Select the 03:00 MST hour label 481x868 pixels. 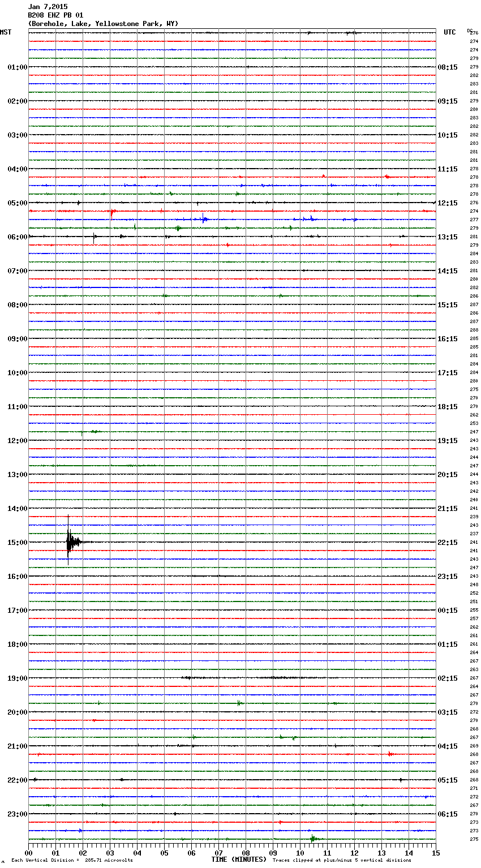click(18, 135)
